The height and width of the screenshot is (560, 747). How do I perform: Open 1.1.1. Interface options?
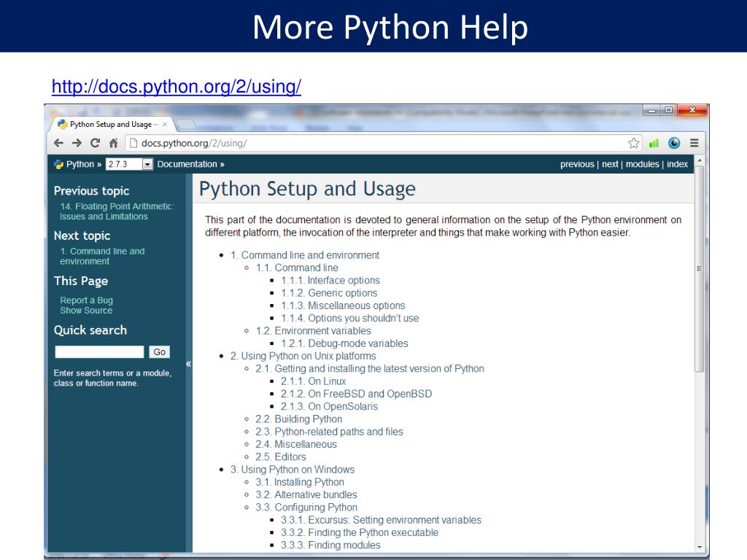click(x=330, y=281)
